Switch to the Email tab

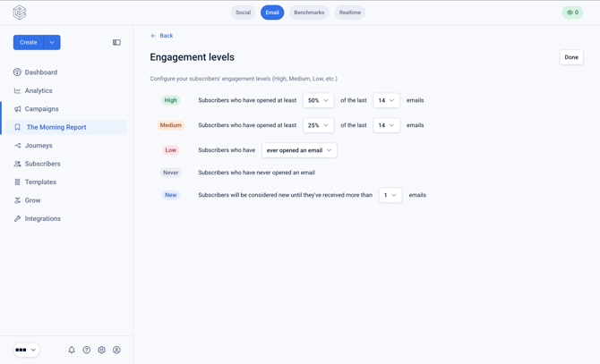click(x=272, y=13)
